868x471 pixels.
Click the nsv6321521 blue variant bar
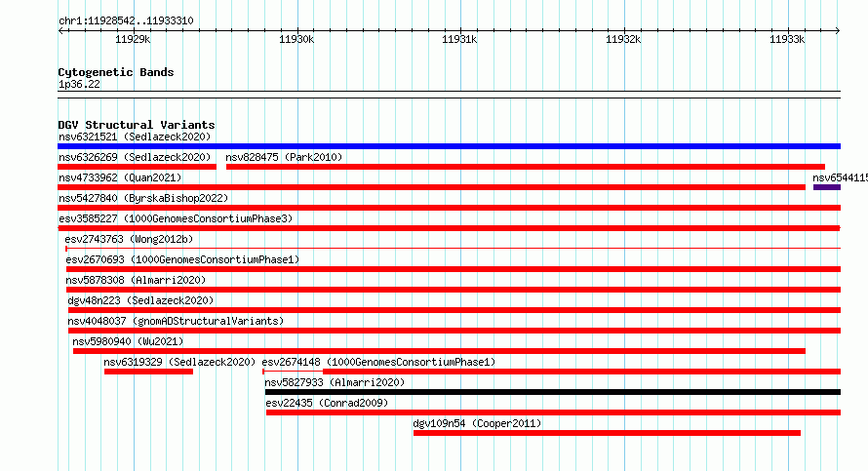coord(449,146)
